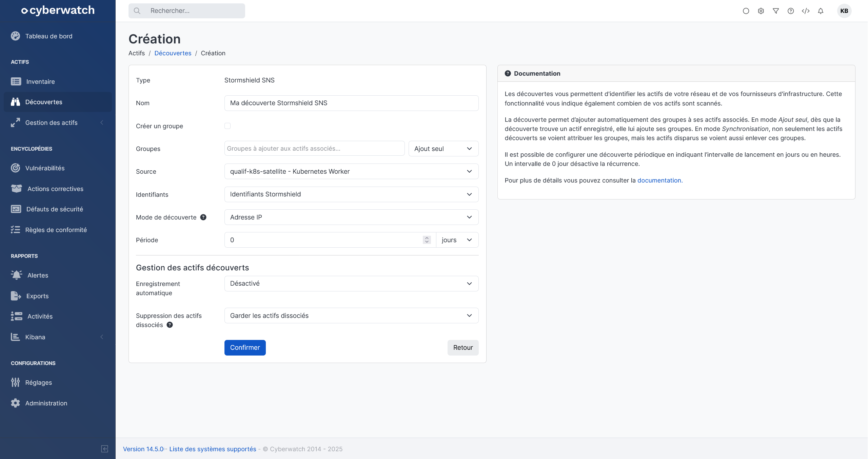Click help icon beside Suppression des actifs dissociés
The width and height of the screenshot is (868, 459).
pos(170,325)
